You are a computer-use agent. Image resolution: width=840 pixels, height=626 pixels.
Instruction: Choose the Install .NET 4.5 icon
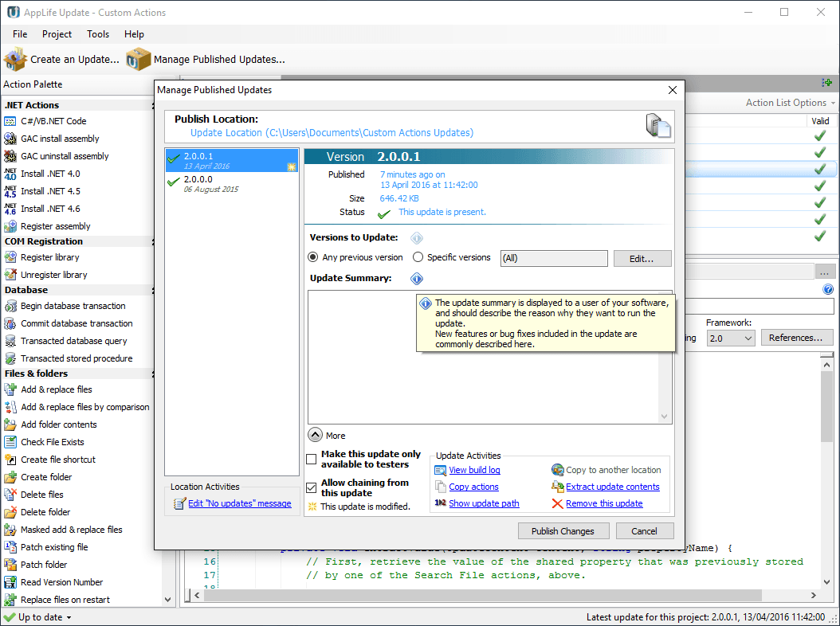[x=10, y=191]
